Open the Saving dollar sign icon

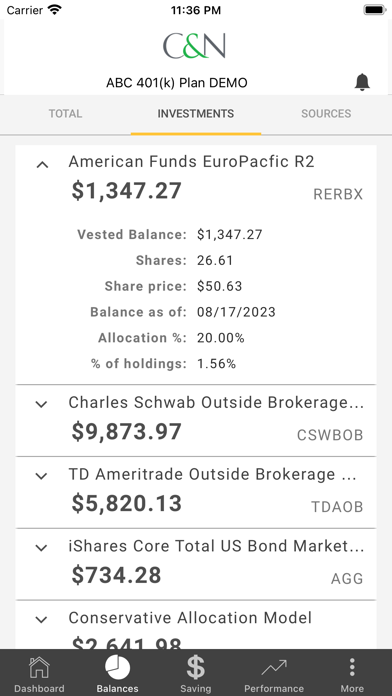click(196, 668)
